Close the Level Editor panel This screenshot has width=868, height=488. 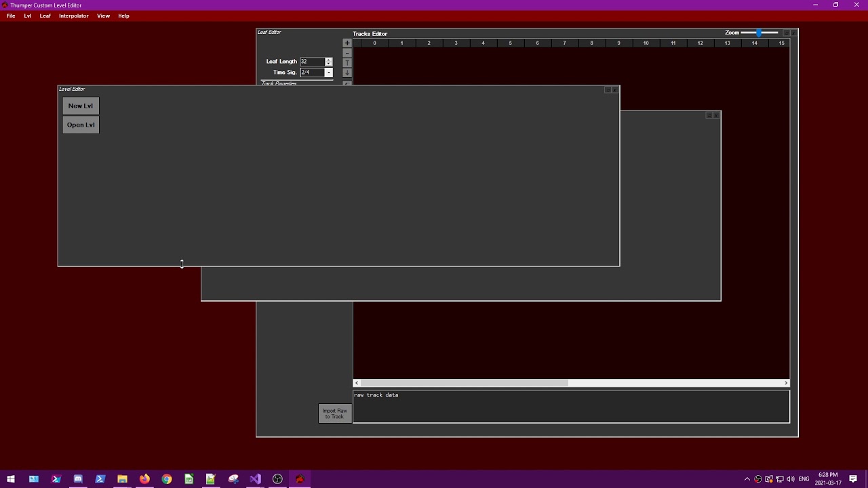click(615, 89)
